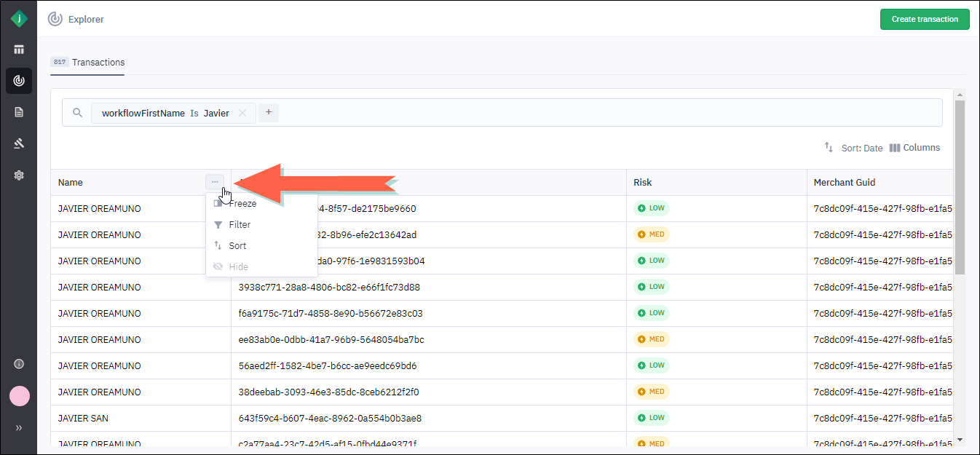Click the info circle icon in sidebar

tap(19, 364)
